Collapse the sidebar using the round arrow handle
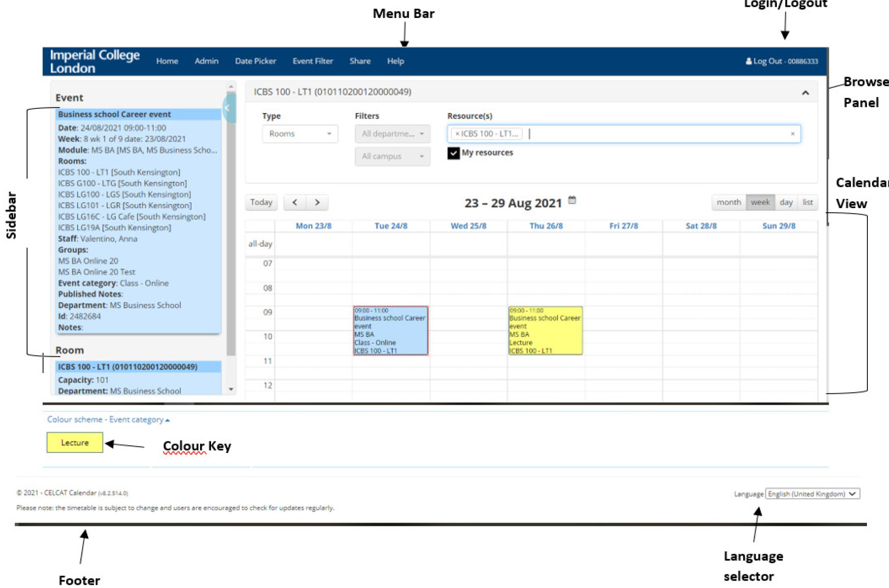 click(x=228, y=108)
